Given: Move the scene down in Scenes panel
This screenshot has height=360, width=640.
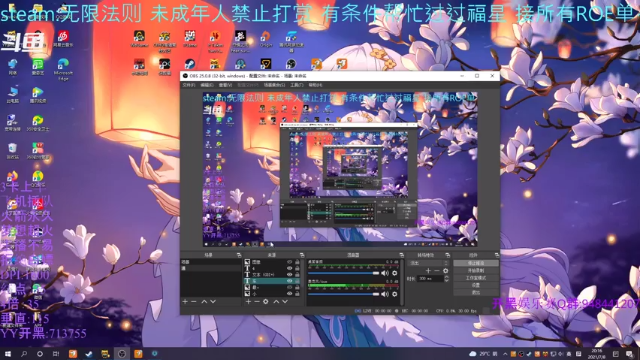Looking at the screenshot, I should 213,302.
